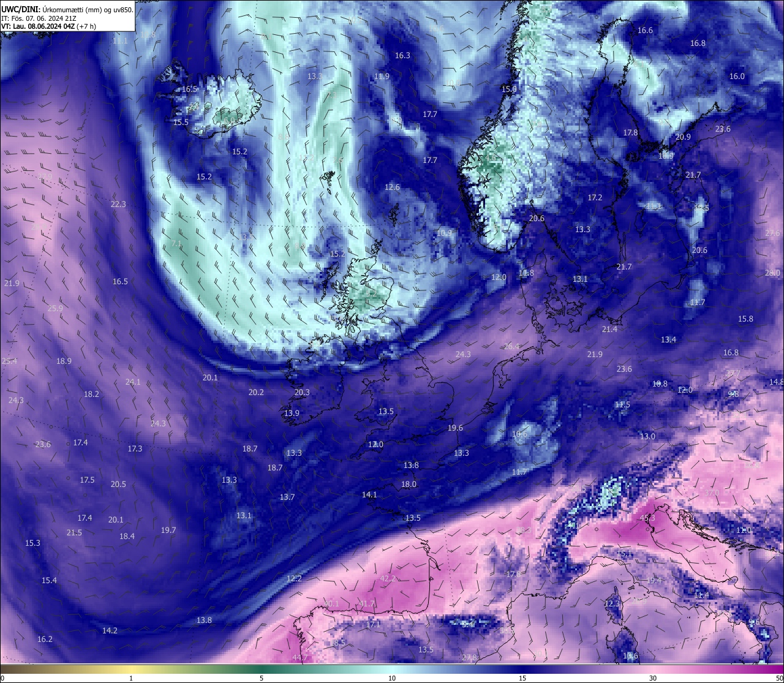The width and height of the screenshot is (784, 683).
Task: Click the map value 11.5
Action: 622,405
